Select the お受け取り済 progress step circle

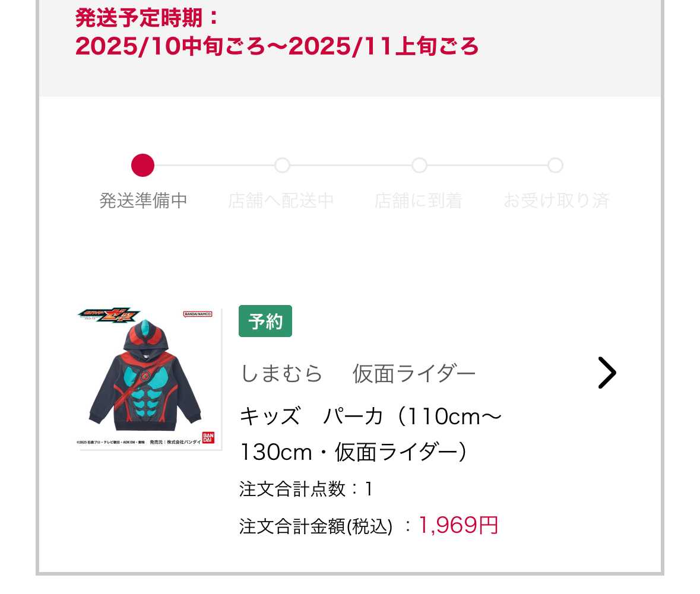pos(555,165)
